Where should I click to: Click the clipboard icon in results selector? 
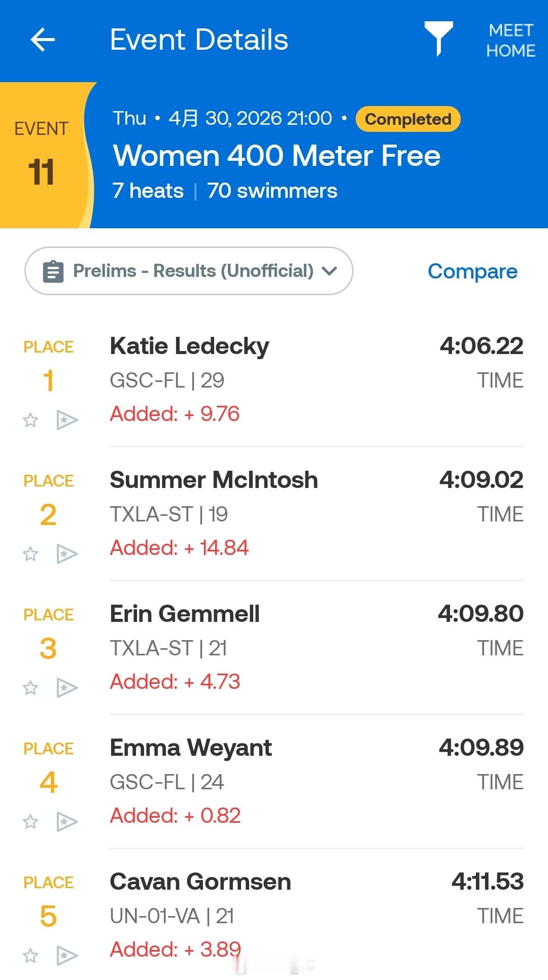53,271
